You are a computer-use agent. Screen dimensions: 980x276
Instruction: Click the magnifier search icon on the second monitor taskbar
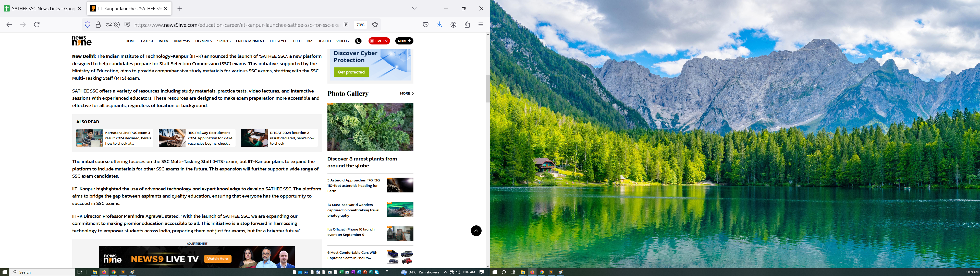pos(504,272)
